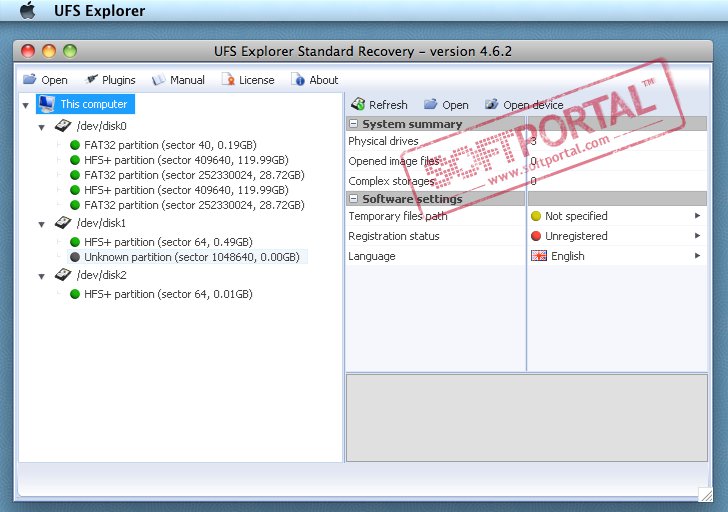728x512 pixels.
Task: Click the yellow Not specified status dot
Action: point(536,216)
